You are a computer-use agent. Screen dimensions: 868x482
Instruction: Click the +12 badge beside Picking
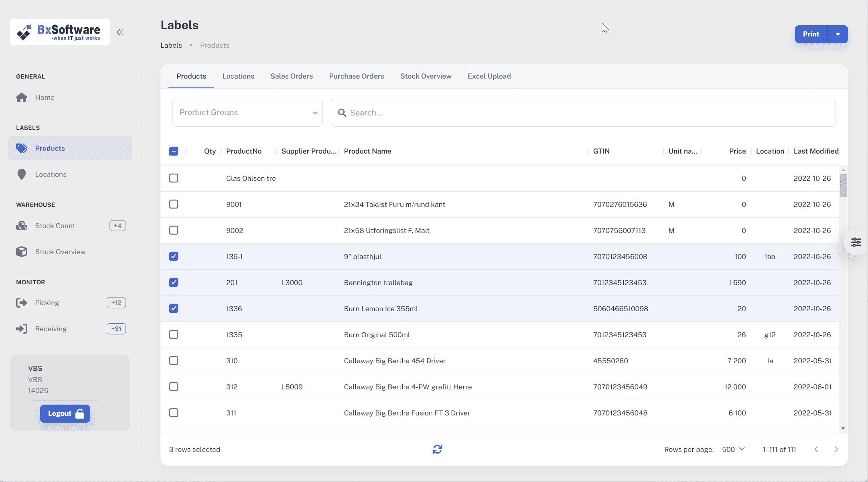point(116,303)
